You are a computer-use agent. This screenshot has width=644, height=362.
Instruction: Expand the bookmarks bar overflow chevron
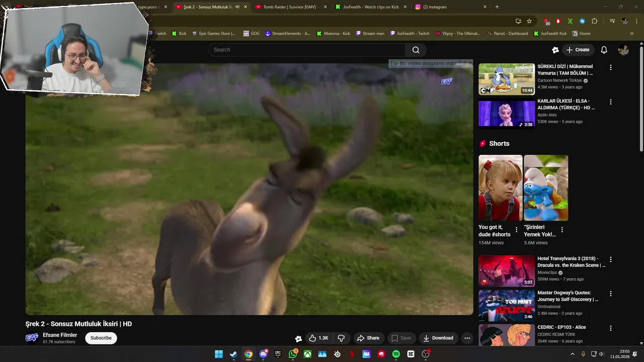(632, 34)
